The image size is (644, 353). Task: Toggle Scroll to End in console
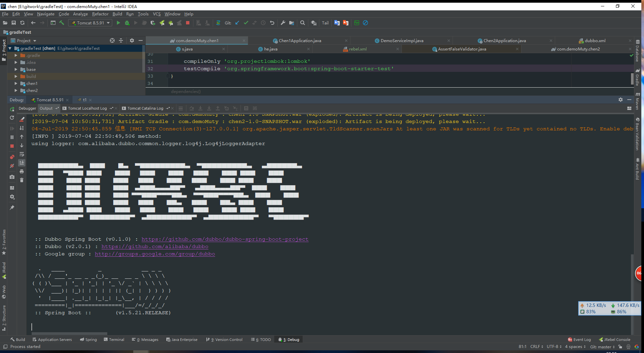[x=22, y=163]
